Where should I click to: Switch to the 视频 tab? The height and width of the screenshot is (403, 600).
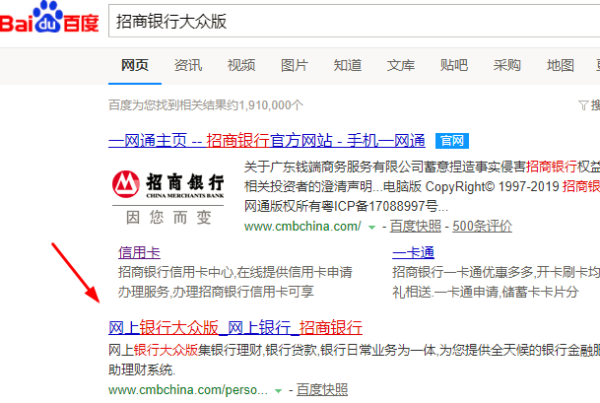click(x=241, y=65)
